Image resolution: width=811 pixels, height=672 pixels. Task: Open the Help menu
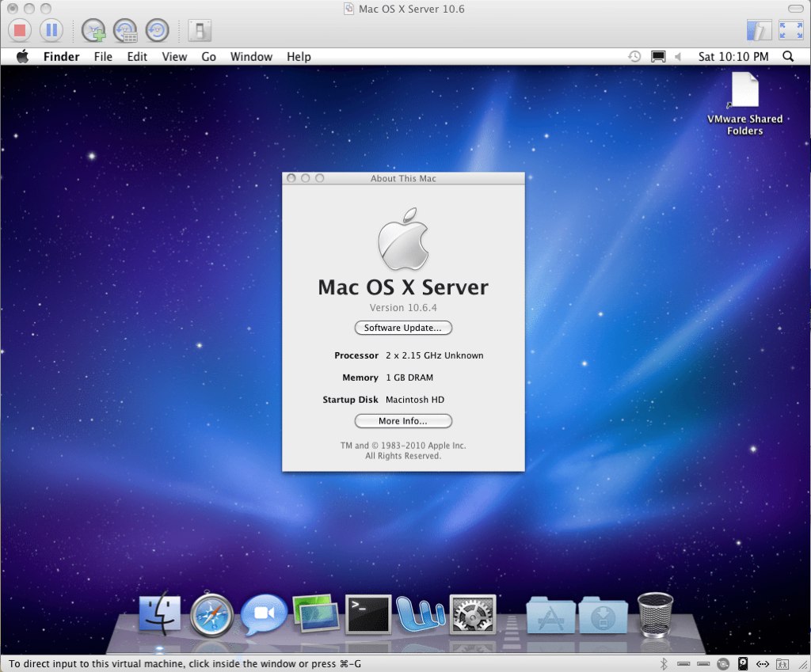click(299, 56)
